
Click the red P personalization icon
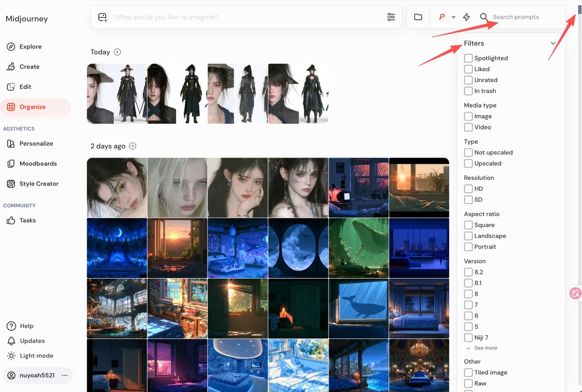coord(442,17)
